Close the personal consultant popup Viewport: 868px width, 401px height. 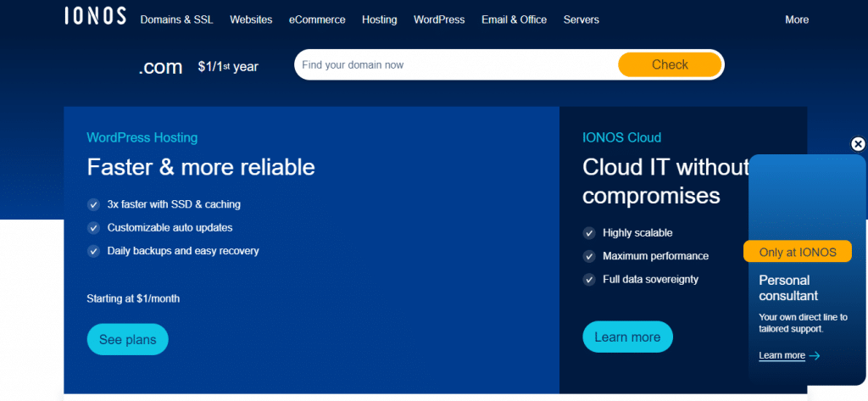(x=858, y=144)
